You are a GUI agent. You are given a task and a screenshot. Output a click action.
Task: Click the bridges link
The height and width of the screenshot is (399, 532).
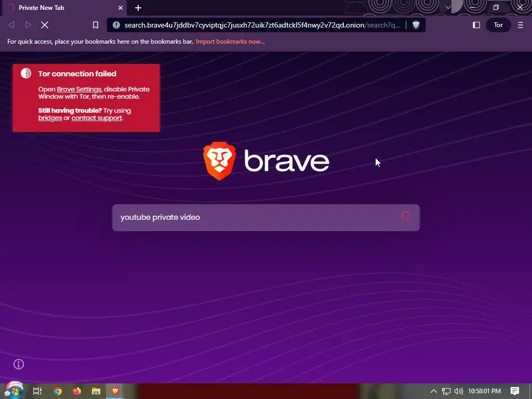tap(50, 118)
